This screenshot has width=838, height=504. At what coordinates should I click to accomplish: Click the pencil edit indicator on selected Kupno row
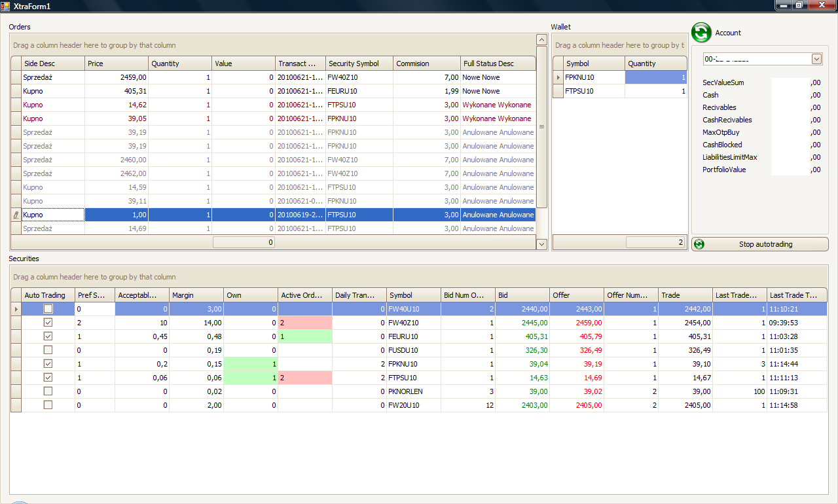pyautogui.click(x=16, y=215)
